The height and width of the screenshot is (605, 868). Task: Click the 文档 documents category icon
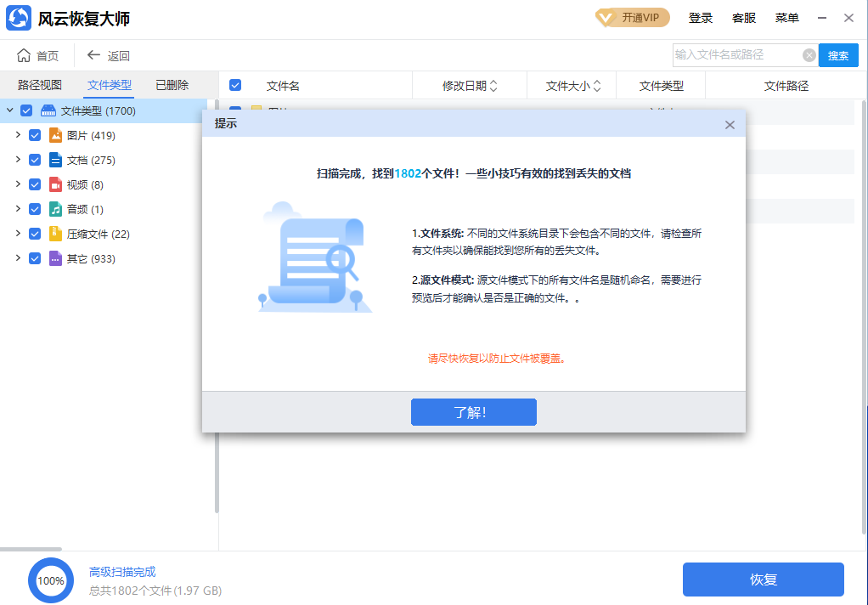55,160
